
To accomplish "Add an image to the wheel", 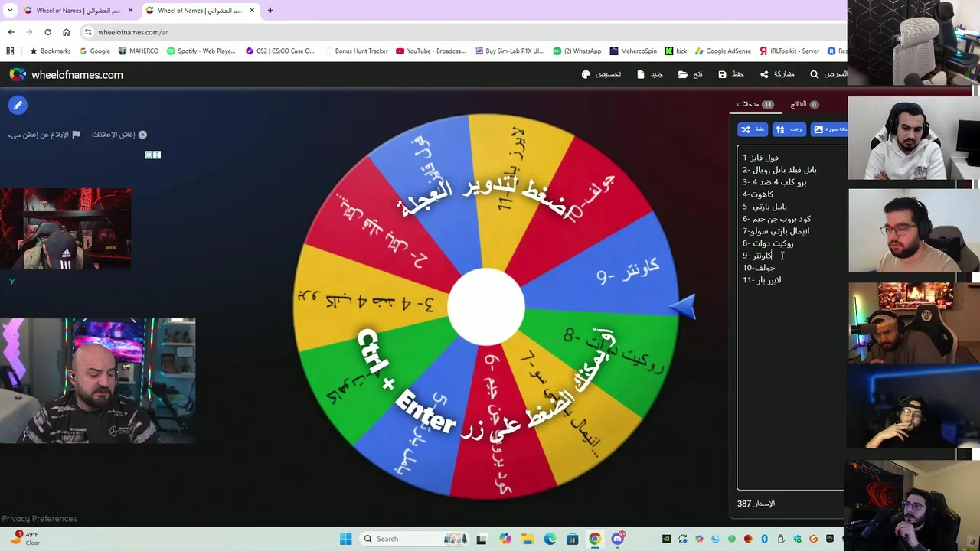I will click(829, 129).
